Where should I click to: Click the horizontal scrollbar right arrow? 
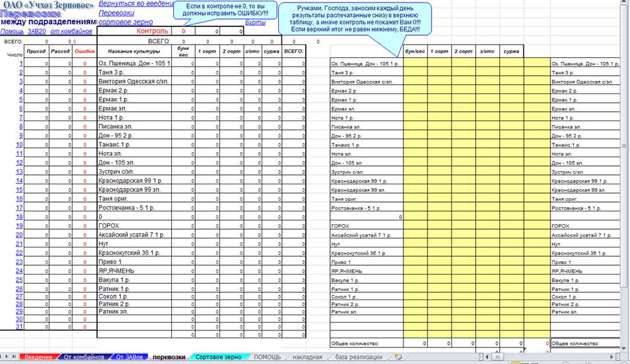pyautogui.click(x=612, y=356)
